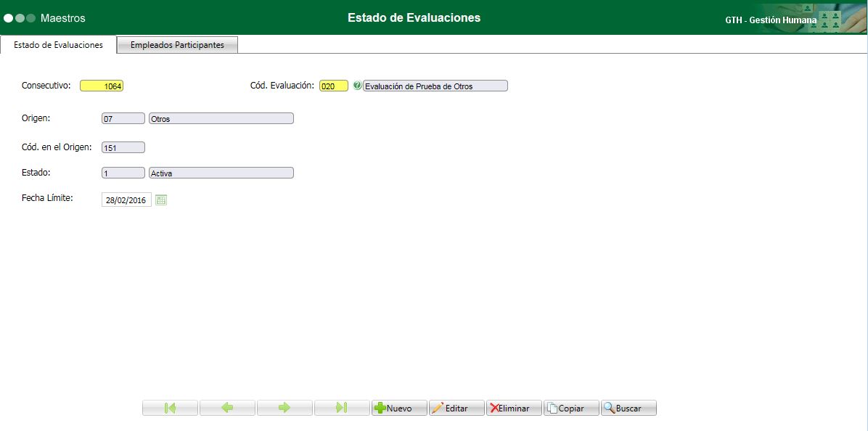Screen dimensions: 868x431
Task: Click the Cód. Evaluación field 020
Action: (334, 86)
